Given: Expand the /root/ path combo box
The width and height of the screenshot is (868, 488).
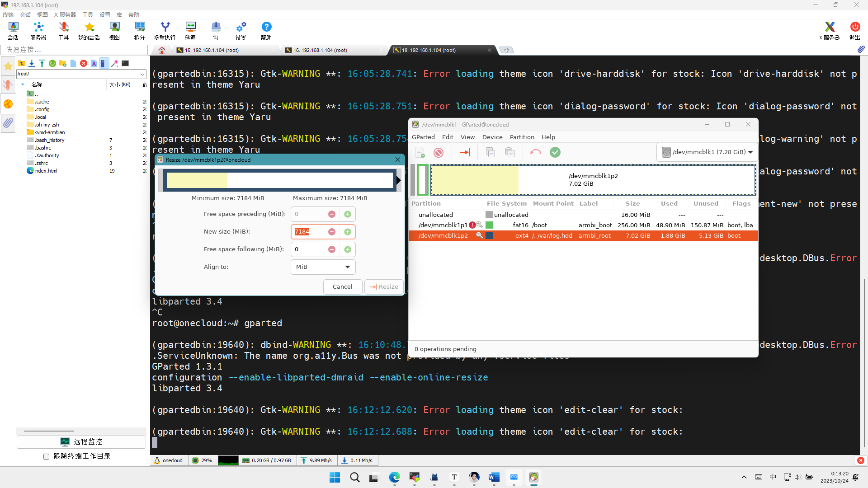Looking at the screenshot, I should 142,74.
